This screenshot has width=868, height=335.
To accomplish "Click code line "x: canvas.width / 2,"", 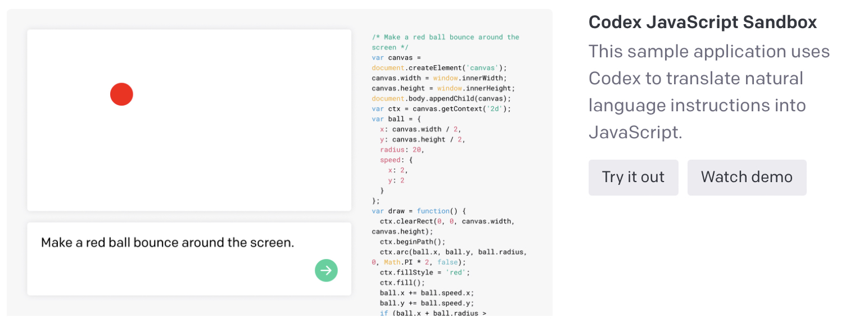I will click(x=421, y=129).
